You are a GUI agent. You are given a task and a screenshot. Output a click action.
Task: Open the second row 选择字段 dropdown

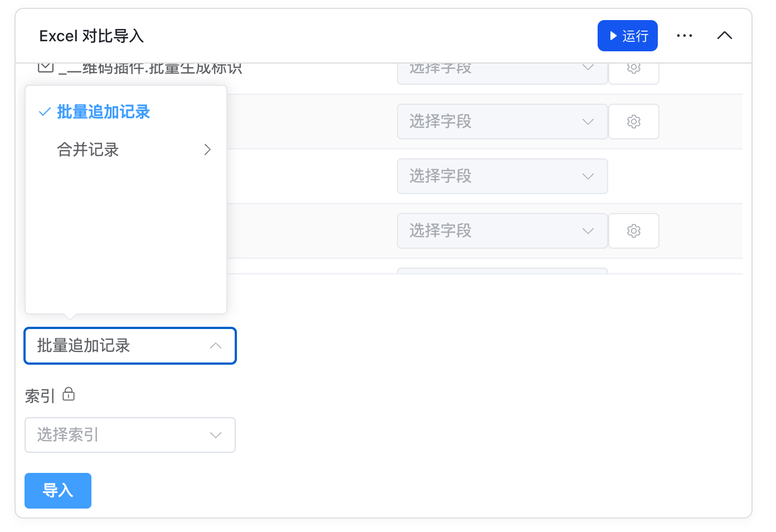502,122
